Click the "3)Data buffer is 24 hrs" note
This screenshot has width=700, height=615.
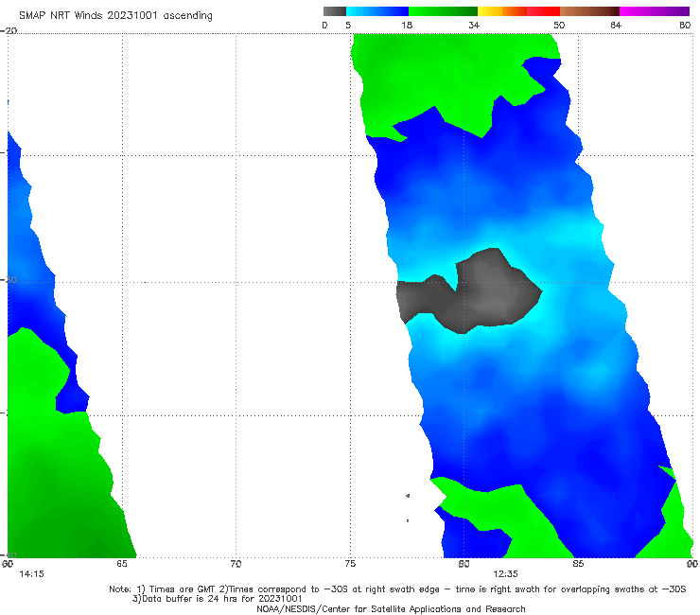217,599
